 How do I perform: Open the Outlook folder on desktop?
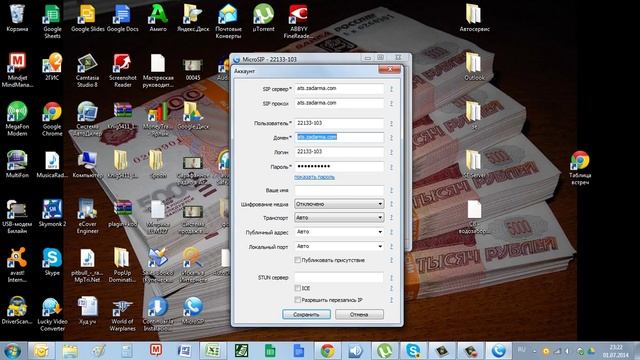[474, 67]
